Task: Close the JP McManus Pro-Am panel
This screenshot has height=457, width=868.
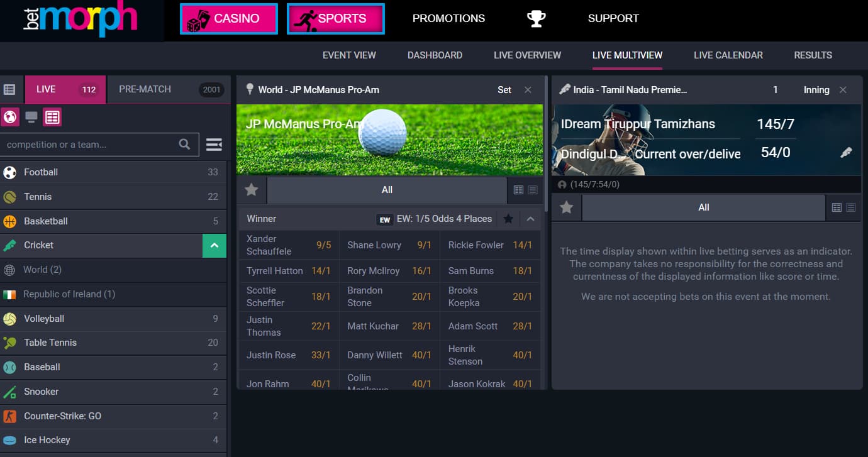Action: (x=528, y=90)
